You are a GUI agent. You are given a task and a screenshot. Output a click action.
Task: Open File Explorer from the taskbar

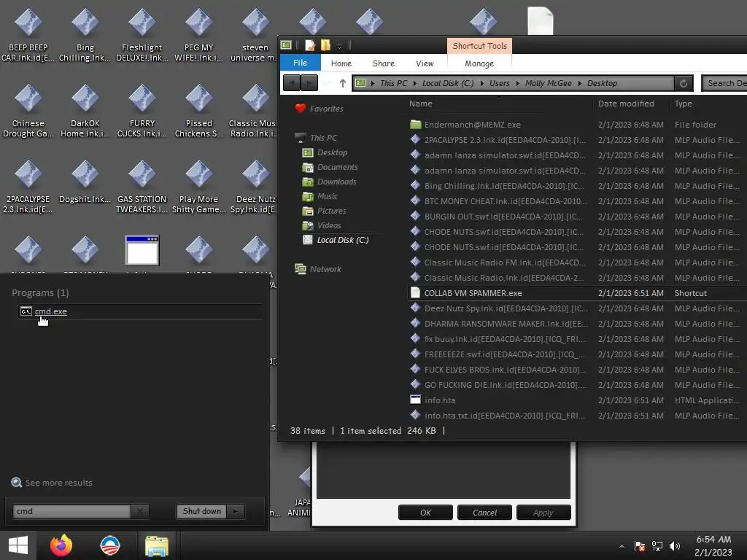157,546
